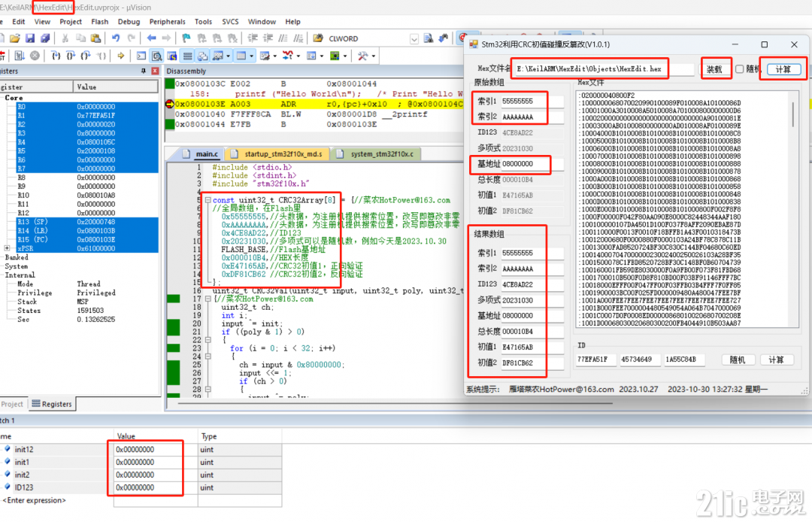This screenshot has width=812, height=522.
Task: Open the SVCS menu
Action: pyautogui.click(x=231, y=22)
